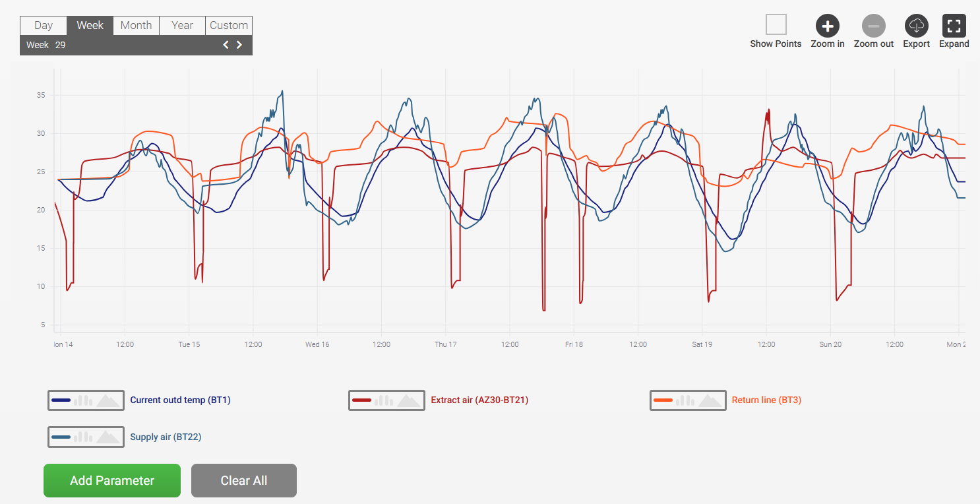The image size is (980, 504).
Task: Click the Week 29 period label
Action: (x=46, y=45)
